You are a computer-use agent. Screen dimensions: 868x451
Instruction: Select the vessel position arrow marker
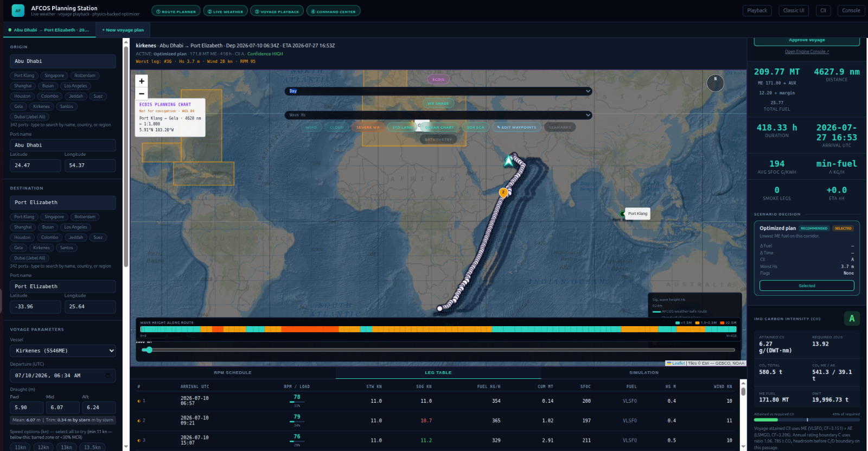(x=508, y=161)
